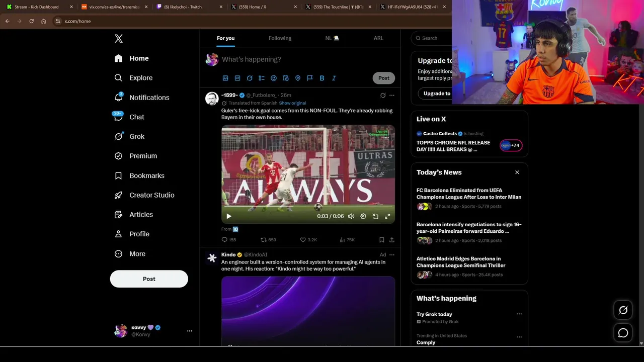Schedule the post from the composer

(286, 78)
